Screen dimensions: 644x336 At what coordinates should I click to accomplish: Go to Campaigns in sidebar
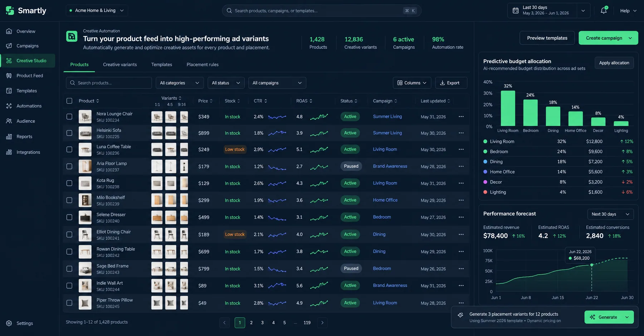pyautogui.click(x=28, y=46)
